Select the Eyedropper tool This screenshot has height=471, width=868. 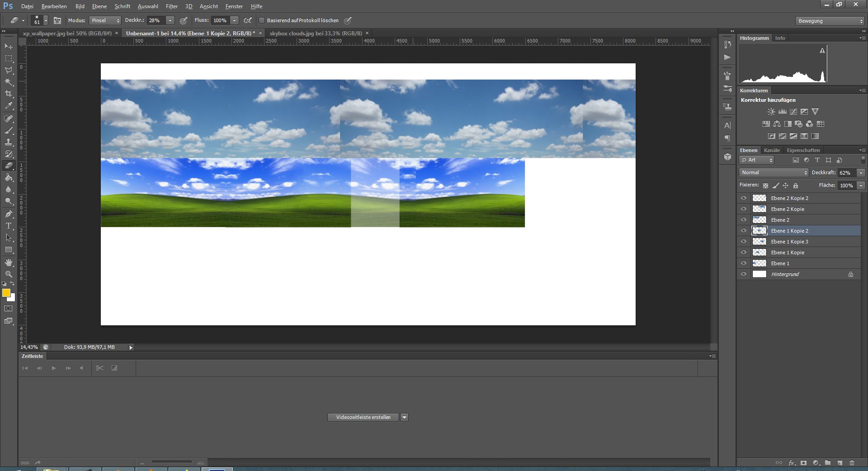pos(9,105)
